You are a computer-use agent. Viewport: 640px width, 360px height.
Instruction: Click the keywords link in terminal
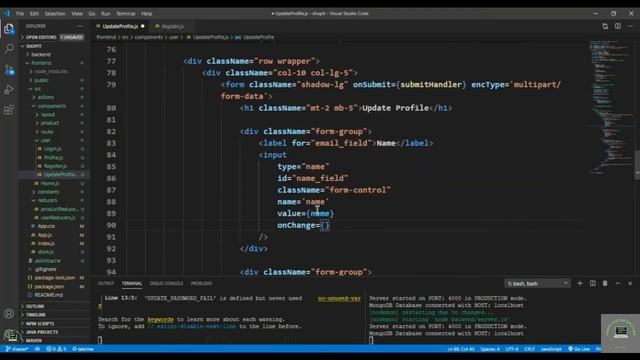[160, 319]
